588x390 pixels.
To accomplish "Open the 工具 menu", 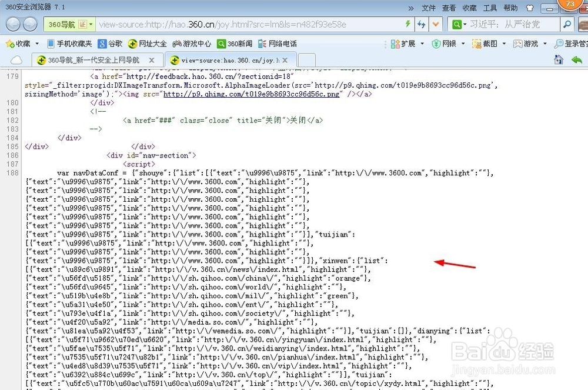I will coord(490,8).
